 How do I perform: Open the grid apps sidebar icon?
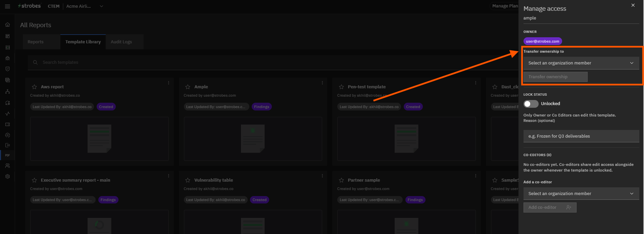pyautogui.click(x=7, y=47)
